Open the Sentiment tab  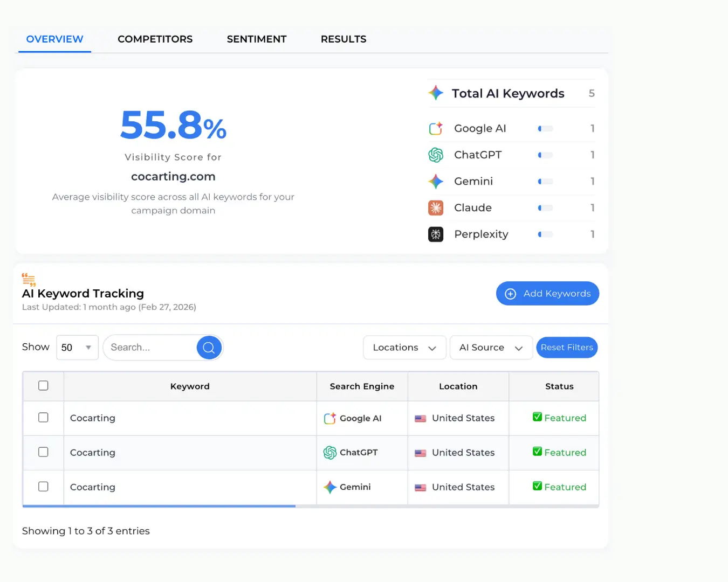pyautogui.click(x=257, y=39)
